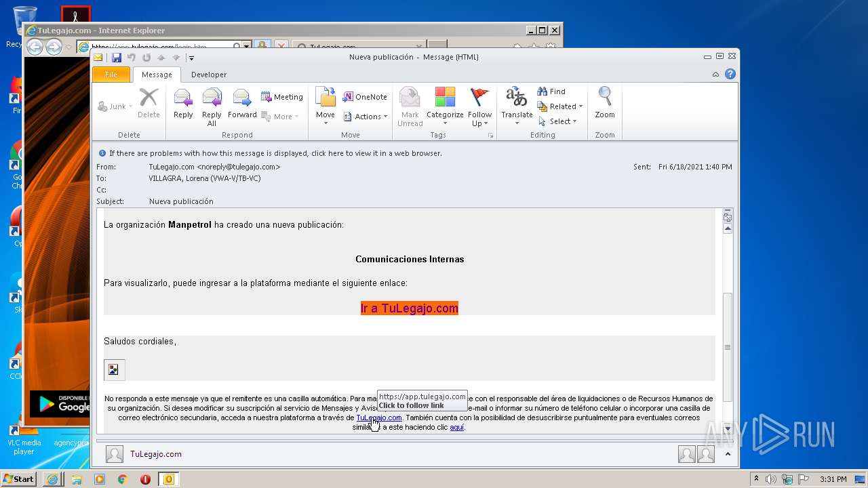This screenshot has height=488, width=868.
Task: Send message to OneNote
Action: (x=365, y=97)
